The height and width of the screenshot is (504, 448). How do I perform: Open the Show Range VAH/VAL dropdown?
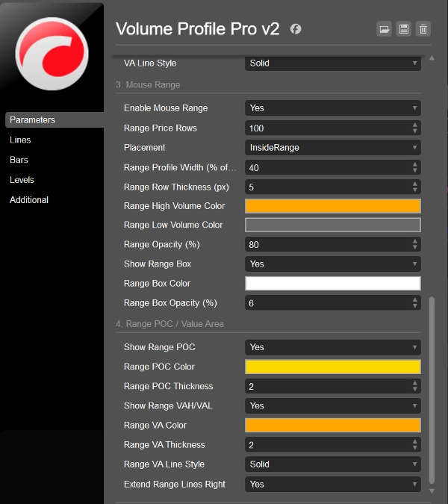tap(332, 405)
